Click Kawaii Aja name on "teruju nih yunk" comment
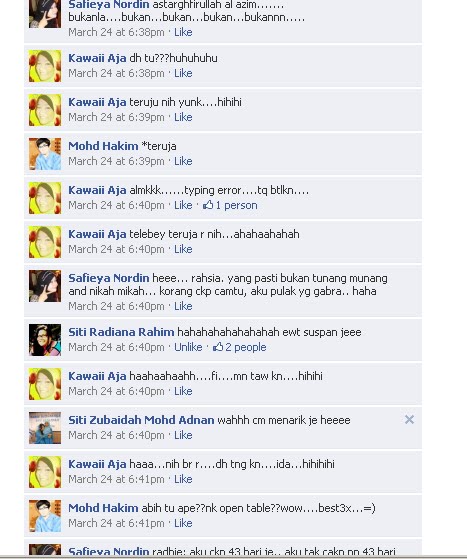Viewport: 467px width, 559px height. 97,102
